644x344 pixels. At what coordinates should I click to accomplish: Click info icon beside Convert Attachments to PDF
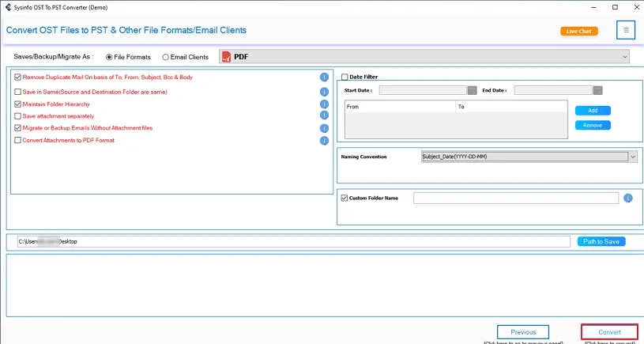point(324,141)
